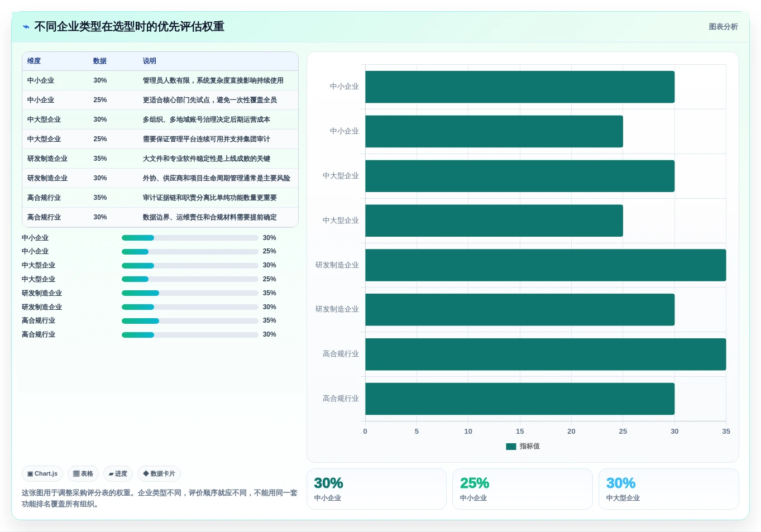Click the 中大型企业 25% progress bar
The image size is (761, 532).
pos(190,279)
